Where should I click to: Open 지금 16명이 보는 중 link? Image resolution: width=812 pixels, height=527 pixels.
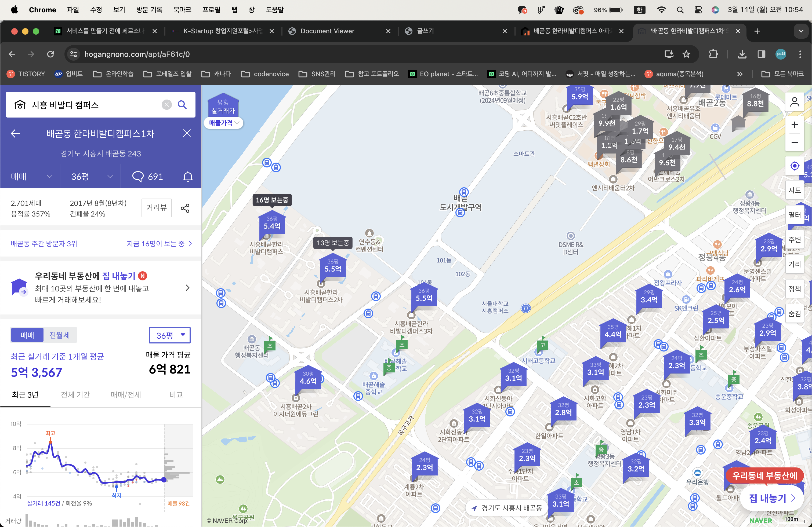159,244
